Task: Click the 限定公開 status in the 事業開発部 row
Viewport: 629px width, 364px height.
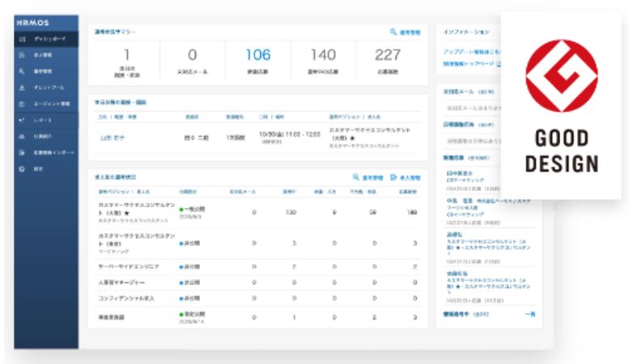Action: click(192, 315)
